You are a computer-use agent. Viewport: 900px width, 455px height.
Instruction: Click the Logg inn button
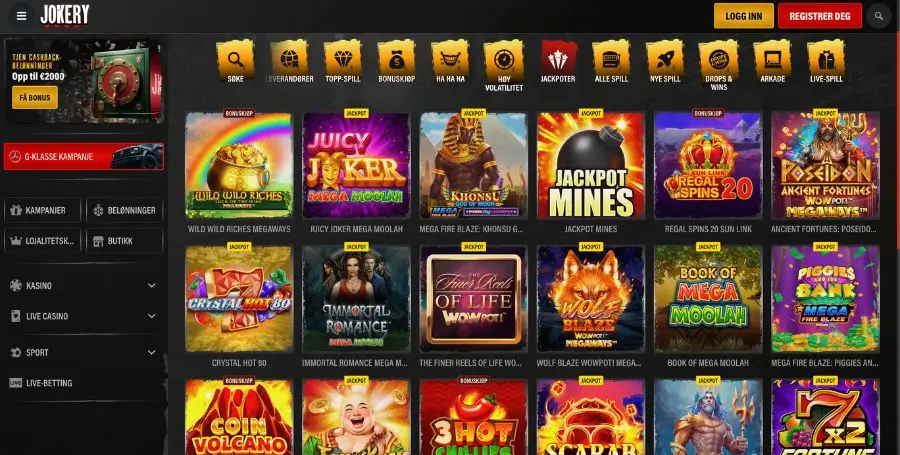(743, 16)
